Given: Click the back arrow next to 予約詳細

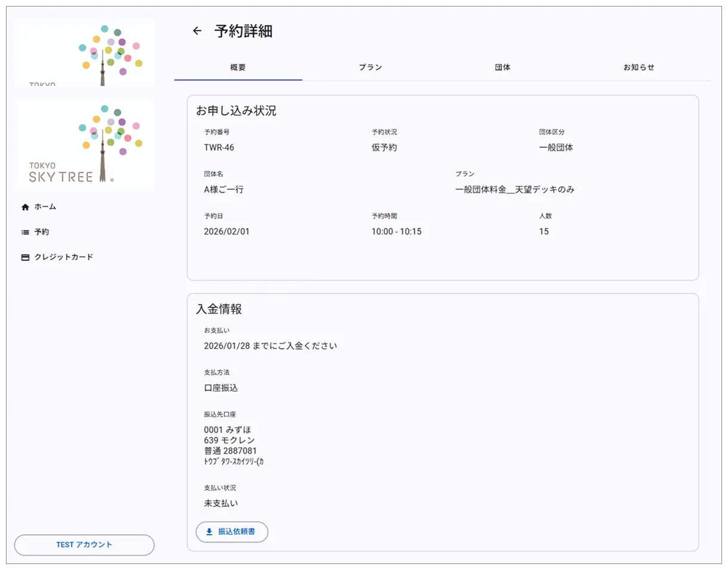Looking at the screenshot, I should point(197,30).
